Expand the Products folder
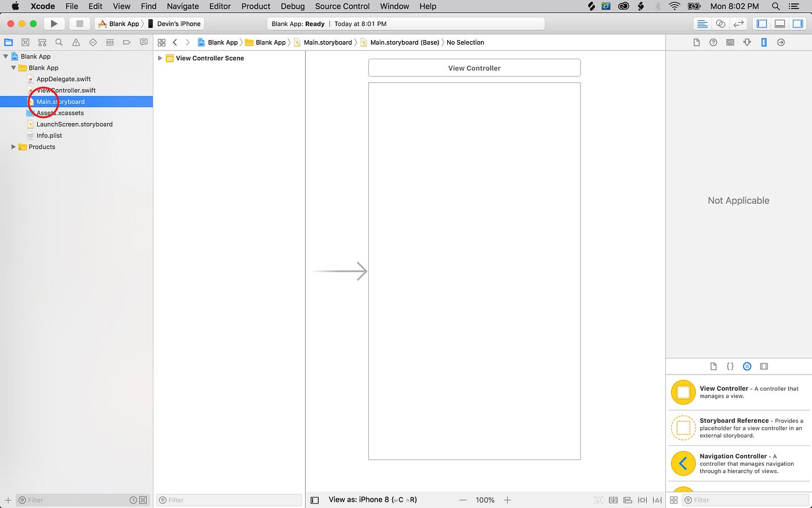 (13, 147)
